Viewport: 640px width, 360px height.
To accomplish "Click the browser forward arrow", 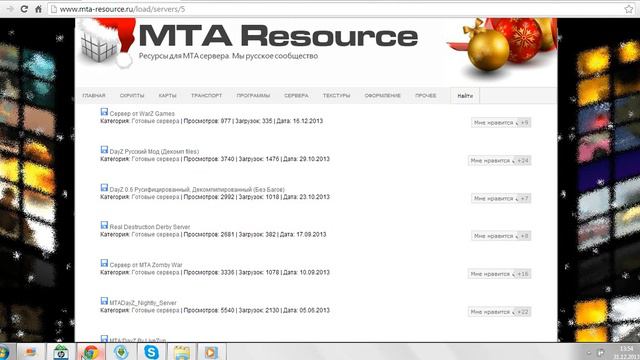I will [x=10, y=9].
